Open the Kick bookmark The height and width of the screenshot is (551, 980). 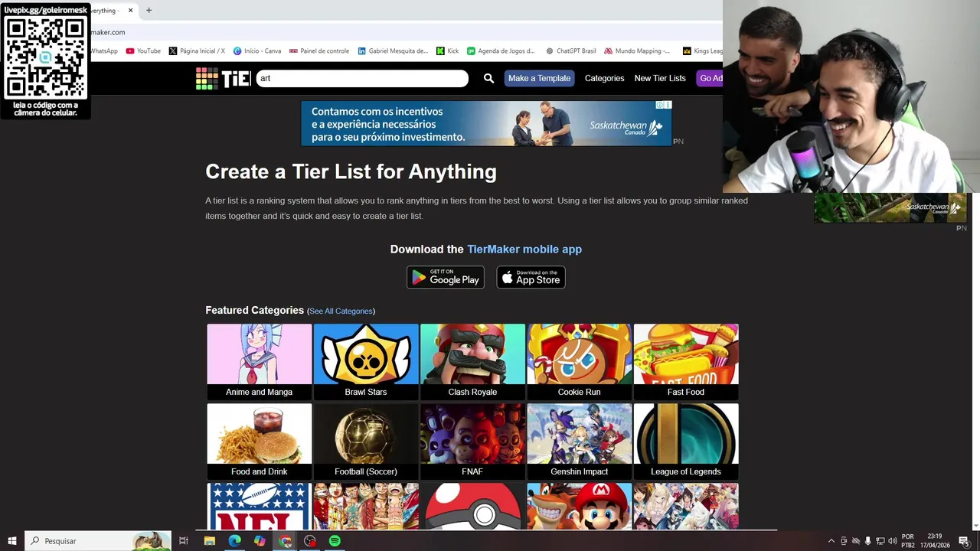tap(448, 51)
